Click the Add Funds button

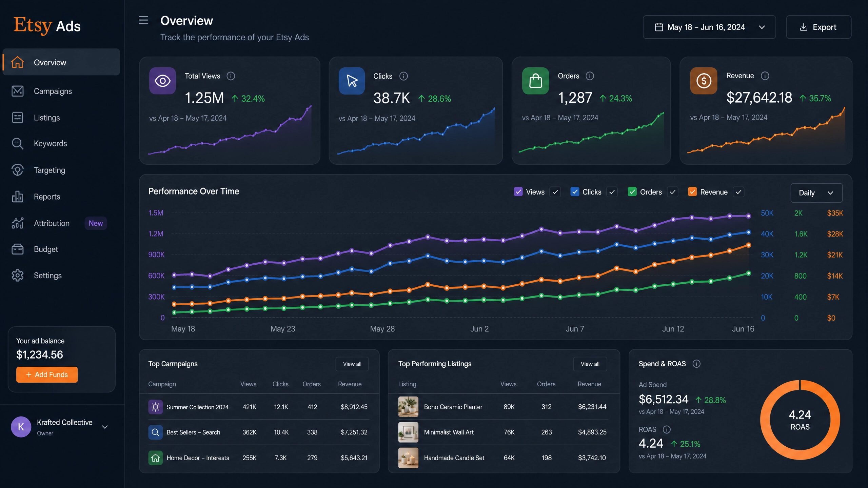[47, 374]
